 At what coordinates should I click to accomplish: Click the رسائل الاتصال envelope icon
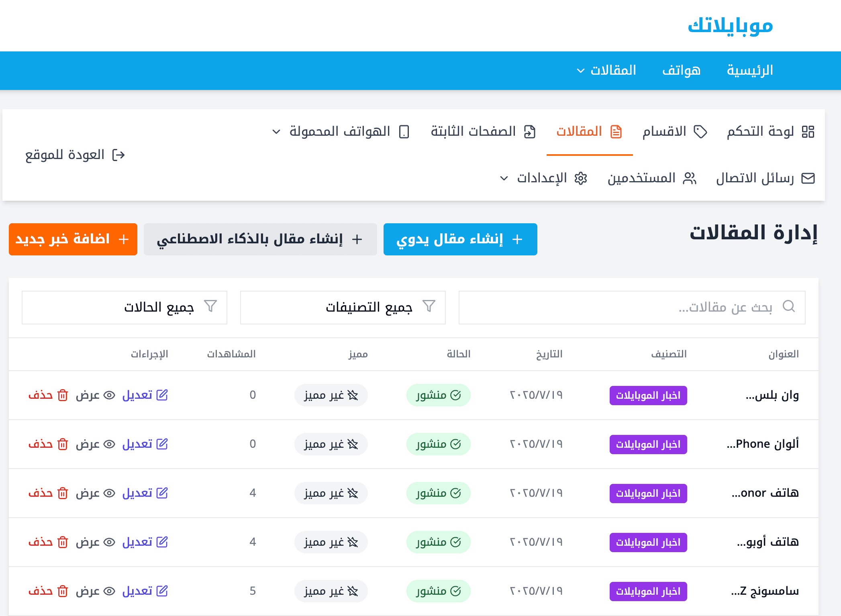808,178
